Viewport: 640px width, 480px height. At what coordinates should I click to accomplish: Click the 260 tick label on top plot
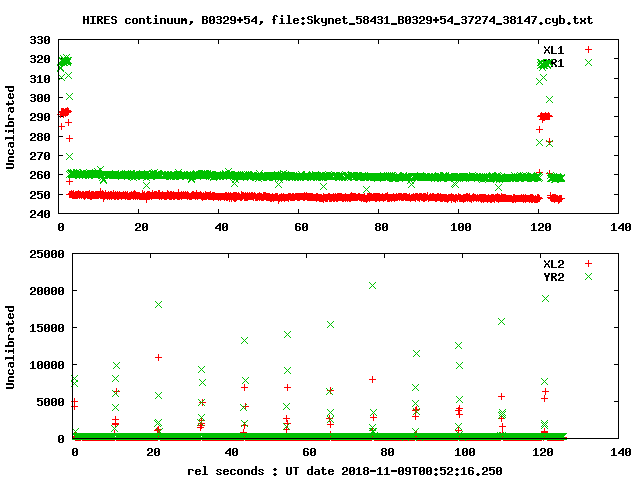[40, 176]
